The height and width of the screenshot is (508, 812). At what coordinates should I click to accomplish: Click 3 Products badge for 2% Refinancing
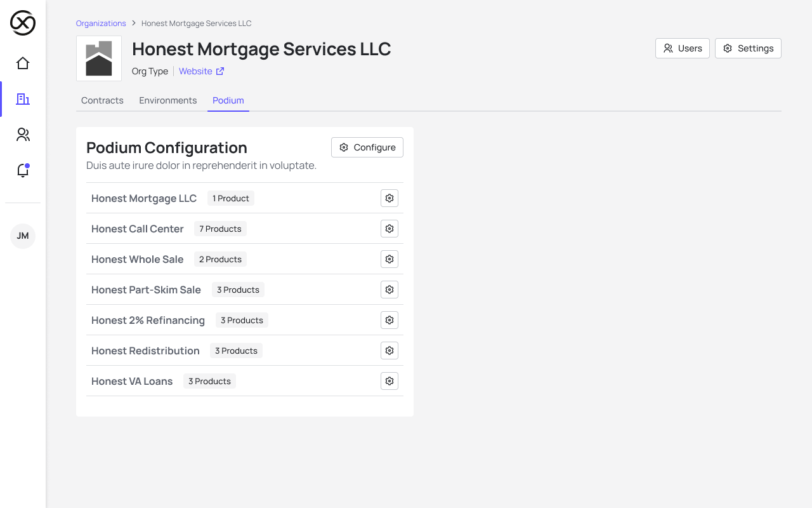click(242, 320)
